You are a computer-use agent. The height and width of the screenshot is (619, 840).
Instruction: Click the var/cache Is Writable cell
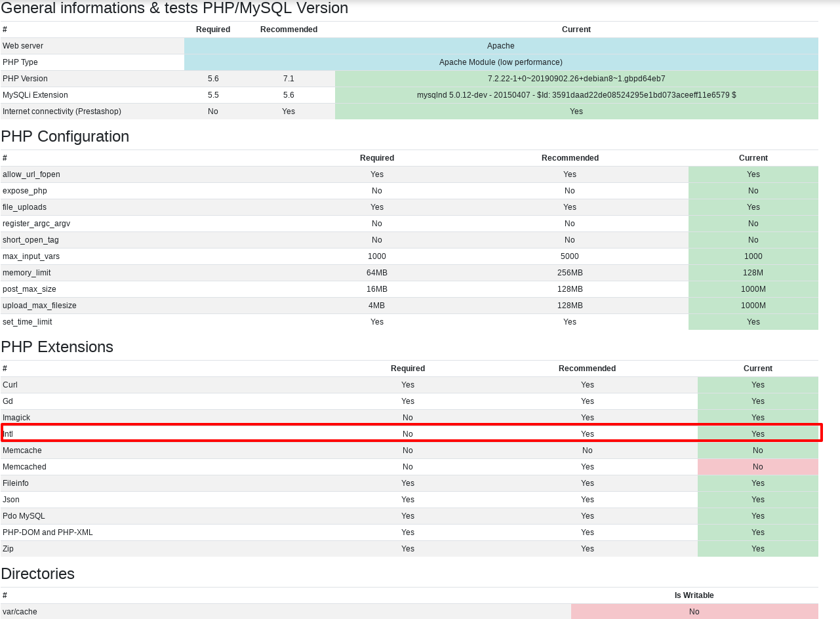coord(694,611)
